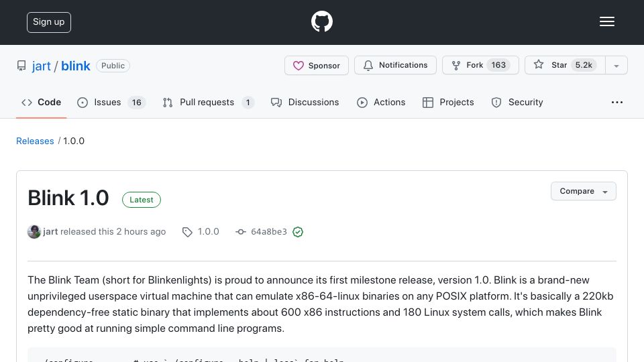This screenshot has height=362, width=644.
Task: Click the 1.0.0 breadcrumb text
Action: 74,141
